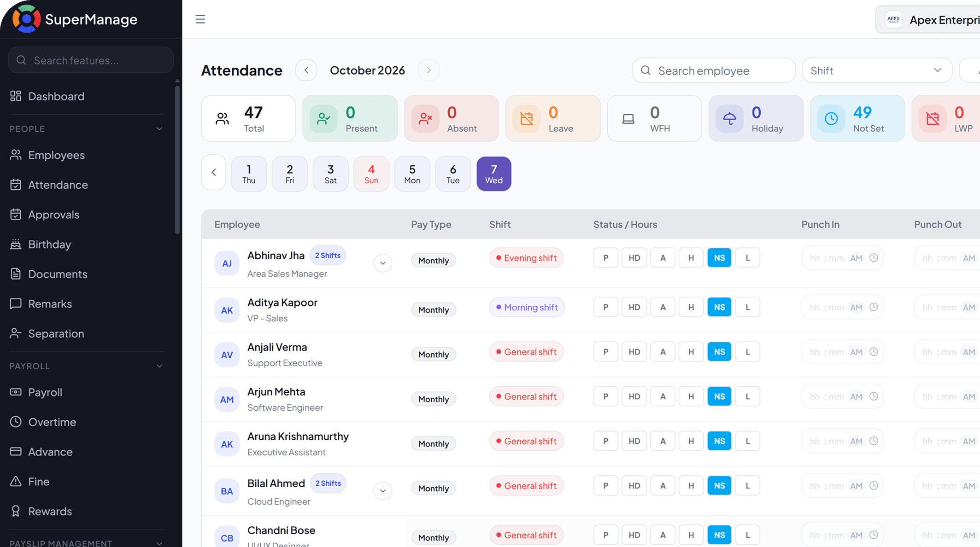Click Anjali Verma's Punch In clock icon
This screenshot has width=980, height=547.
[x=874, y=352]
